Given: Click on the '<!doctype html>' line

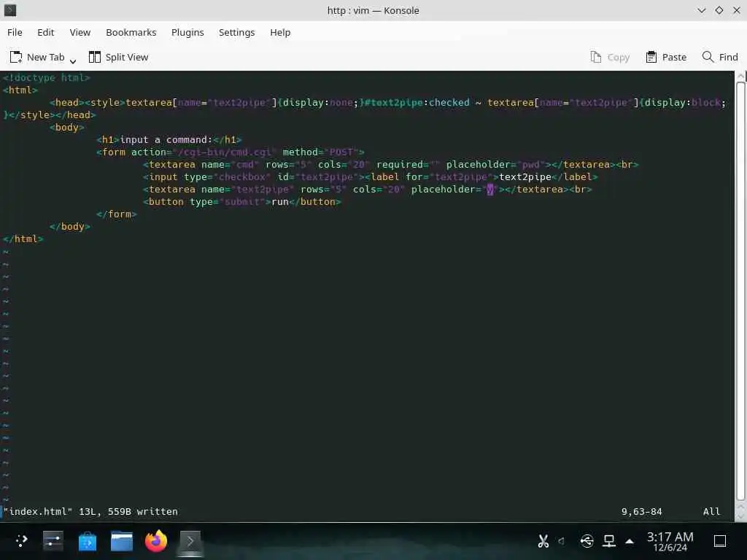Looking at the screenshot, I should click(46, 77).
